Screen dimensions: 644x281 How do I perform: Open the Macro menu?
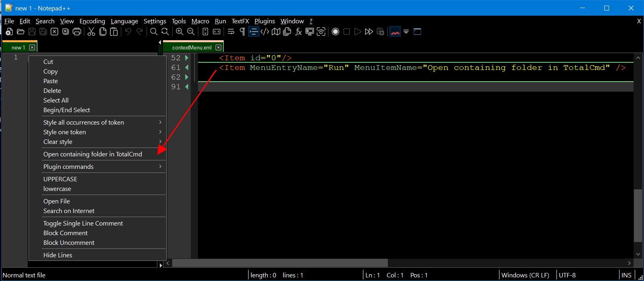(200, 21)
